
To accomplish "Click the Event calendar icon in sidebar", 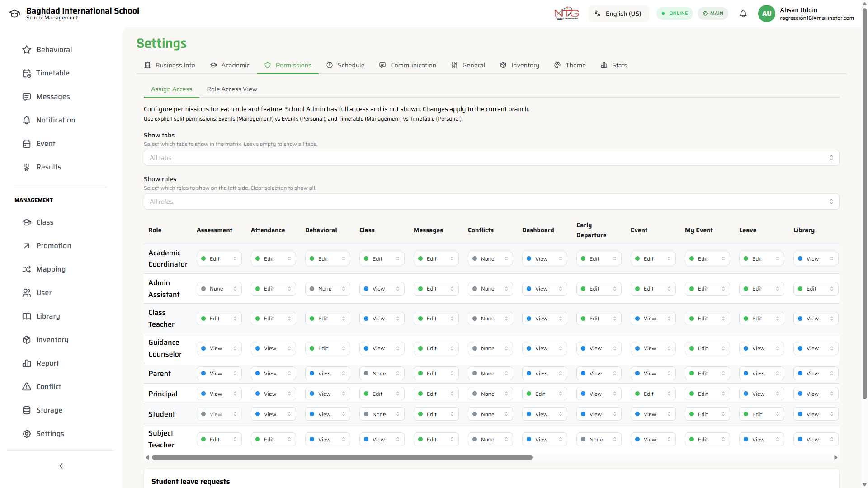I will 27,144.
